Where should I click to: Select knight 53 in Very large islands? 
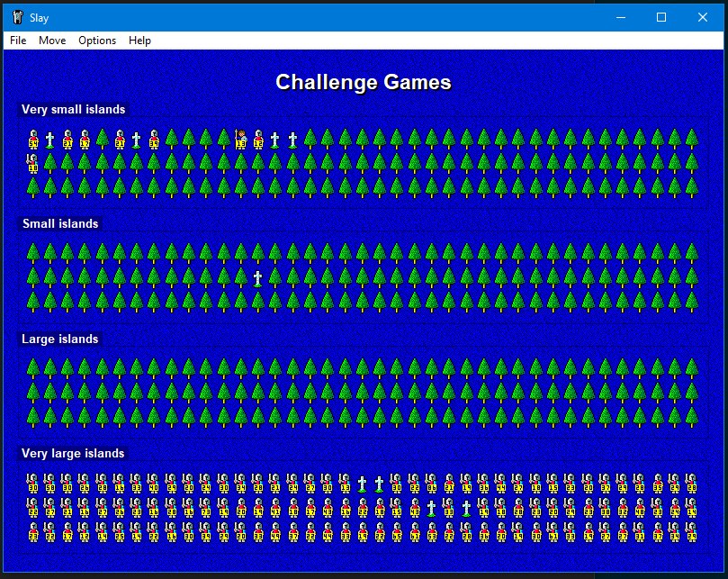pos(432,532)
